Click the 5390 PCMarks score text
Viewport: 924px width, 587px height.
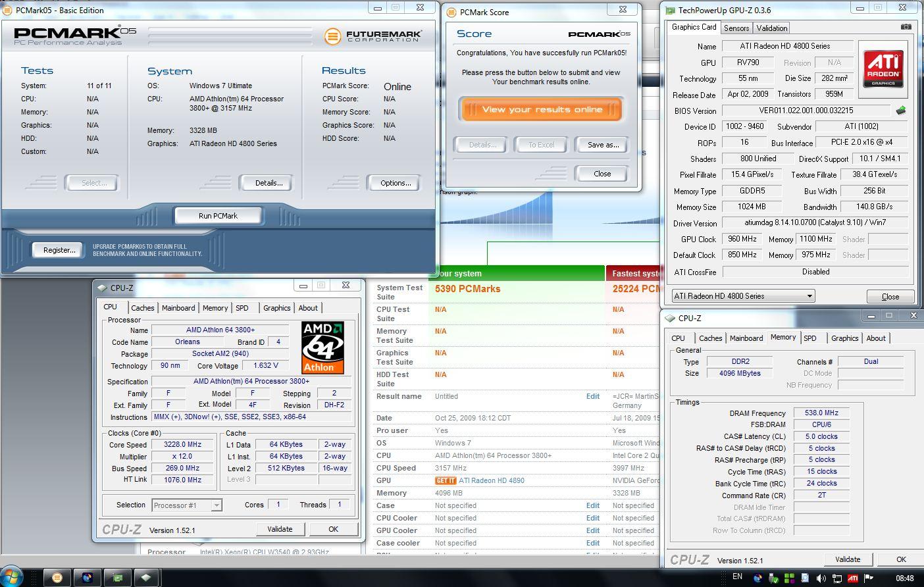coord(467,289)
